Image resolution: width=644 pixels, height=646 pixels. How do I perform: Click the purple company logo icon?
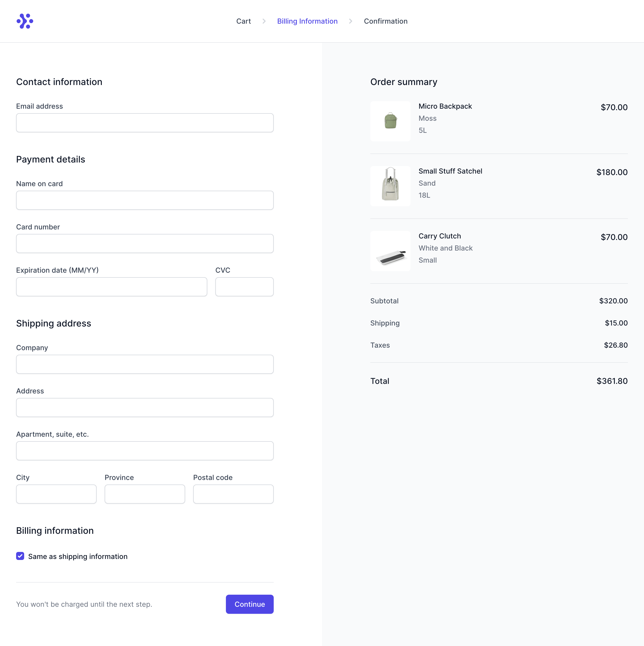[25, 21]
